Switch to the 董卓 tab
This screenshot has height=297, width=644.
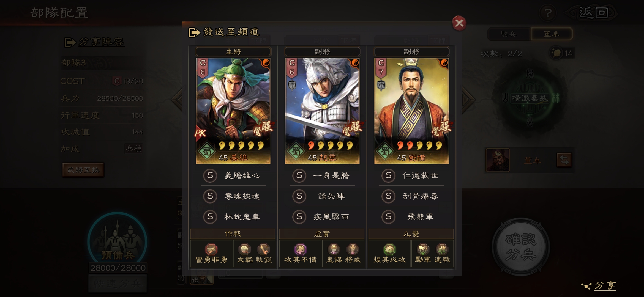coord(552,34)
